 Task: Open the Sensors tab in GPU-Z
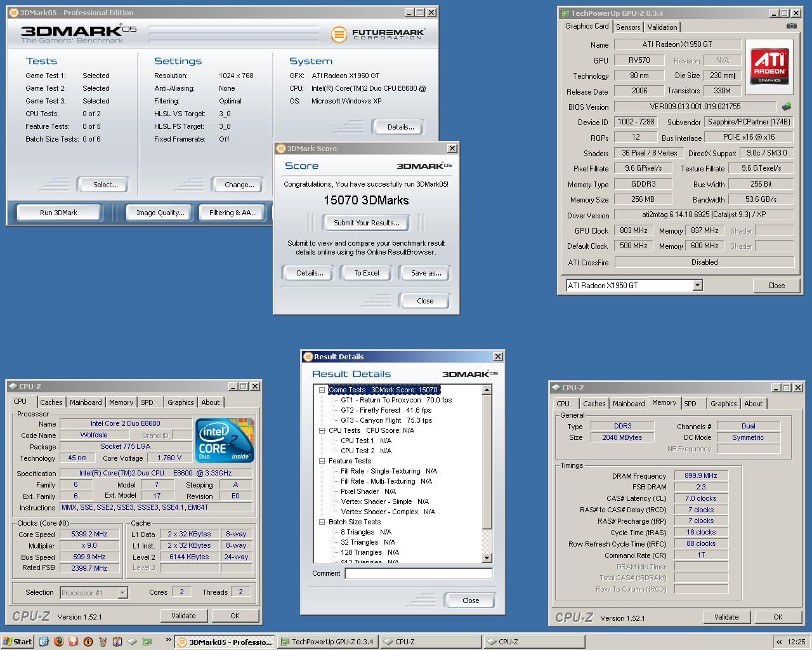click(628, 27)
